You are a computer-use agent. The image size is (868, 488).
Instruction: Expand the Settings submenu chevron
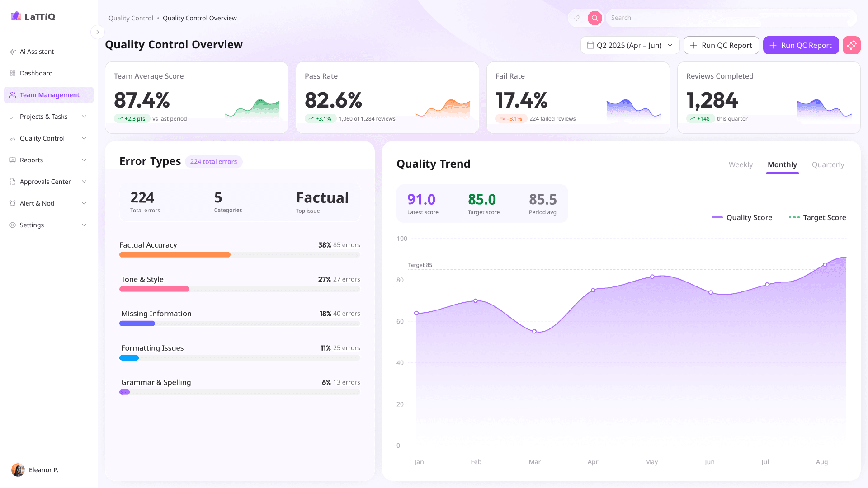coord(84,225)
